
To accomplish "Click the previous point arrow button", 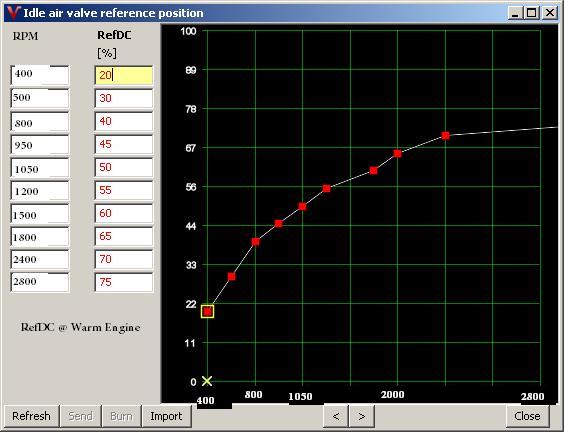I will [x=336, y=416].
